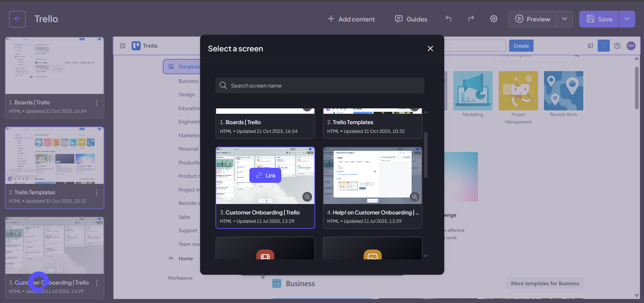
Task: Select the Trello Templates sidebar thumbnail
Action: 54,156
